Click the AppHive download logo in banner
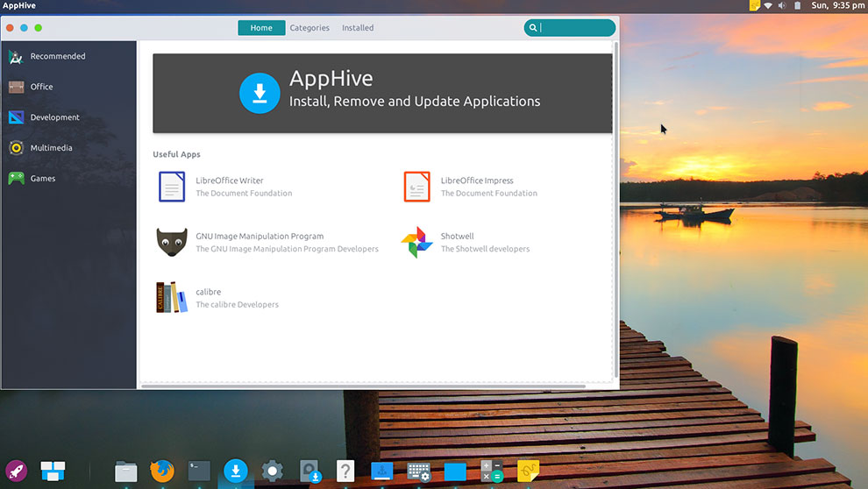This screenshot has width=868, height=489. (x=260, y=93)
